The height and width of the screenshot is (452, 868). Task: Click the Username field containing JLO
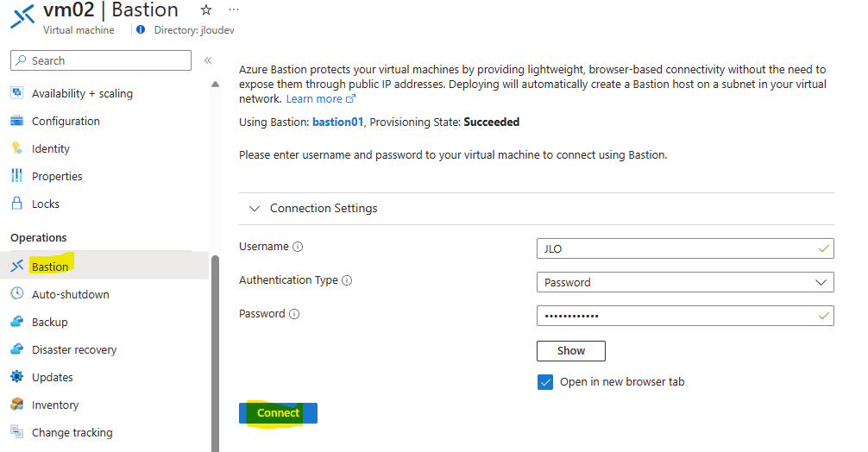point(685,248)
